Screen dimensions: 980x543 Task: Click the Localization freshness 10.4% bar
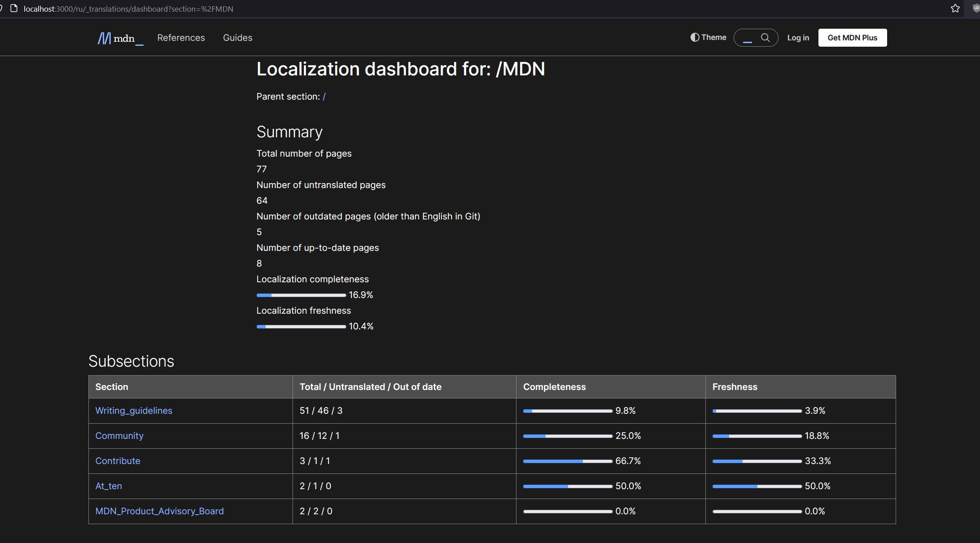301,326
